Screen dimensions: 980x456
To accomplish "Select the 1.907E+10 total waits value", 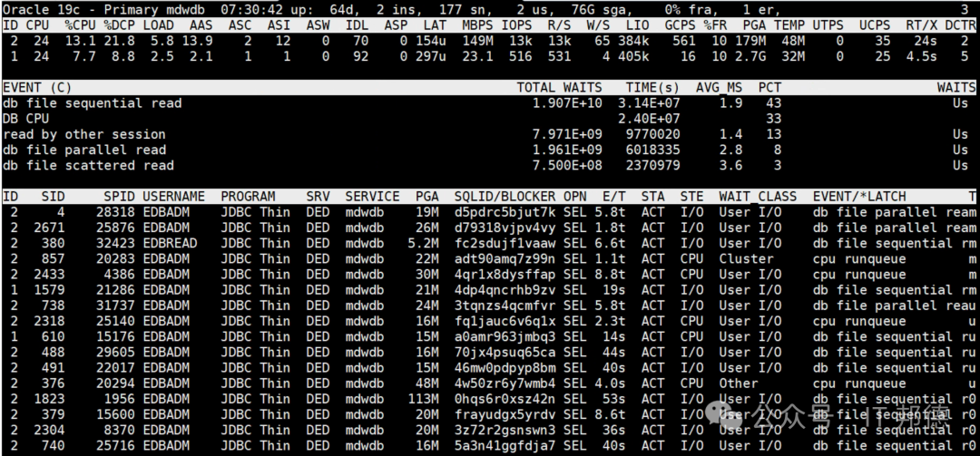I will 567,103.
